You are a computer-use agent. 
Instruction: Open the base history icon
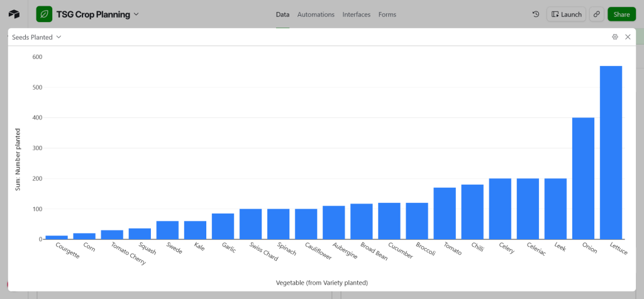point(536,14)
